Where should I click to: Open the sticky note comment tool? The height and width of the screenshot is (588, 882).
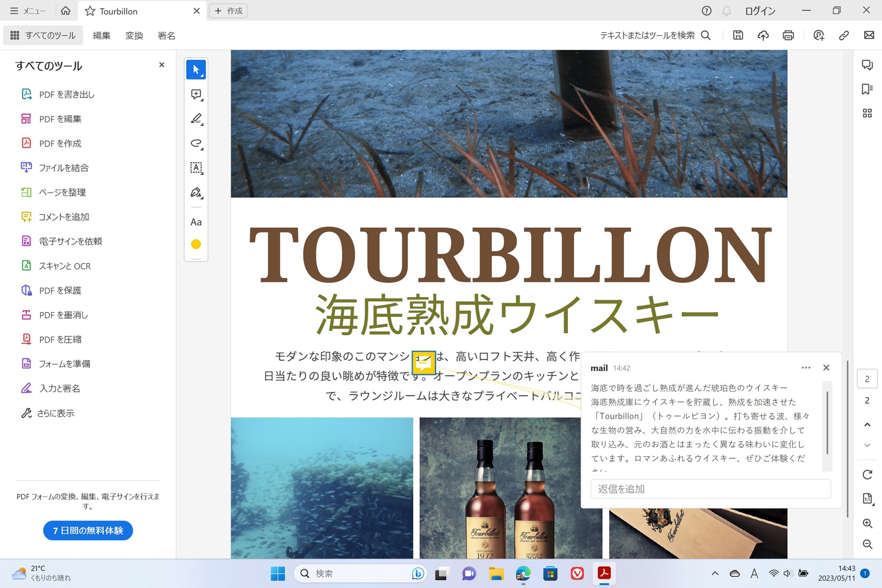tap(196, 94)
